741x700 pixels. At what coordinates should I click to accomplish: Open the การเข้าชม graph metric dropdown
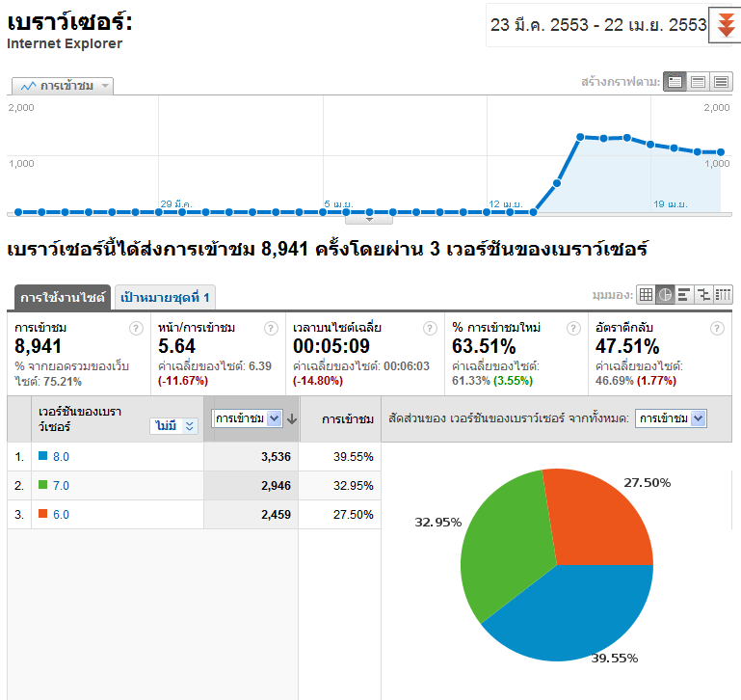pos(63,86)
